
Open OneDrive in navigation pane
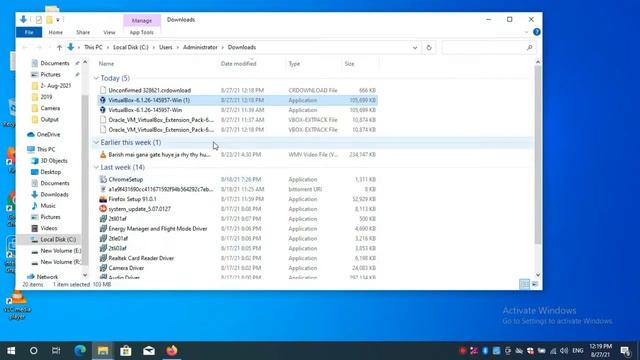[48, 134]
